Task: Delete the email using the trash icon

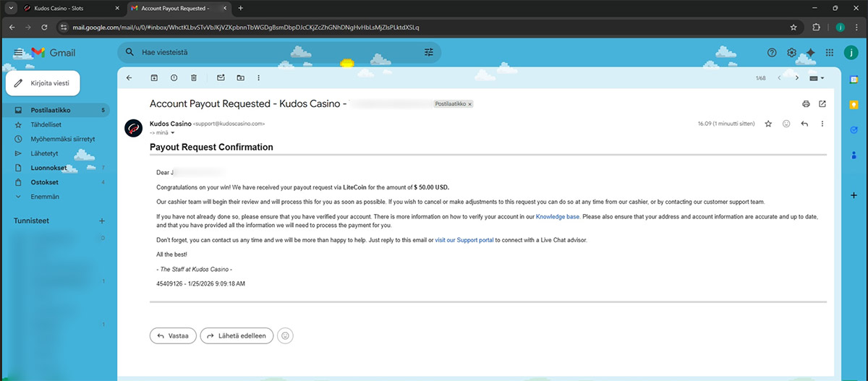Action: point(193,77)
